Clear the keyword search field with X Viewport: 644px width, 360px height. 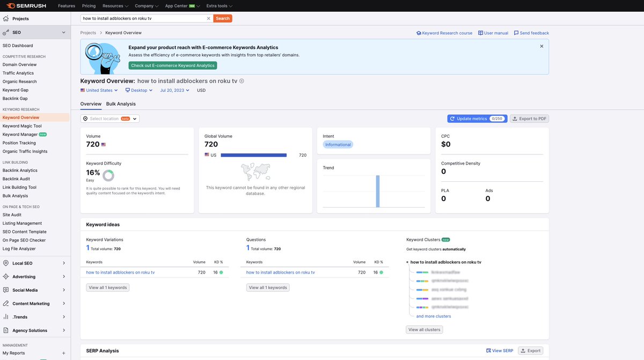[209, 18]
